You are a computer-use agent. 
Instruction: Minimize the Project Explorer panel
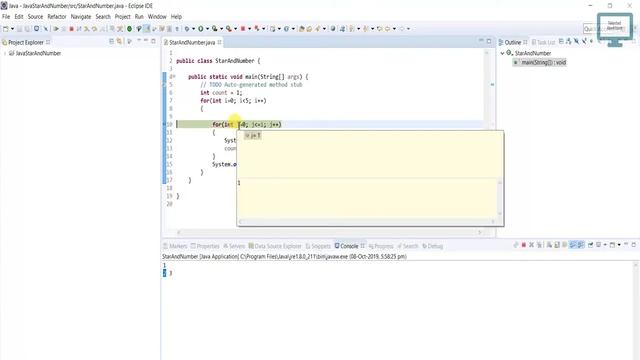[146, 41]
